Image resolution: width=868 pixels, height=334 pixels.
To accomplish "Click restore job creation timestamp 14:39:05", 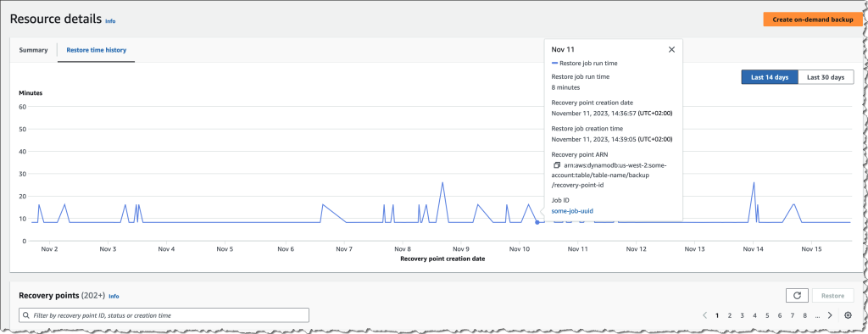I will (612, 139).
